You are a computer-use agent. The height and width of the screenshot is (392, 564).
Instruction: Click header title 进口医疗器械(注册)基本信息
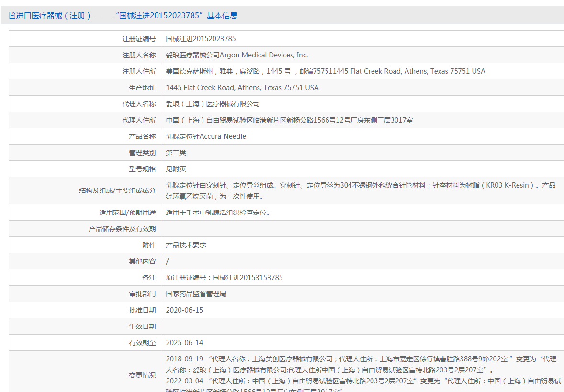pos(126,15)
